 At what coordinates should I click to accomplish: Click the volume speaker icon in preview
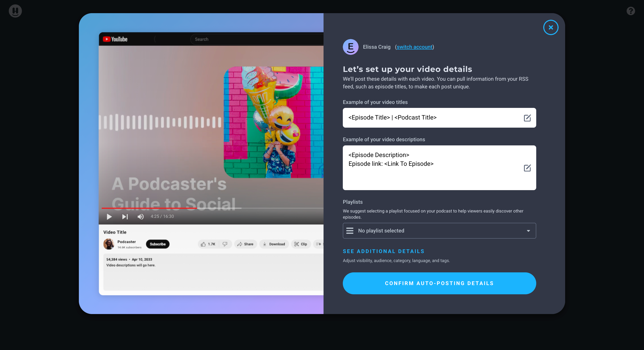pyautogui.click(x=140, y=217)
